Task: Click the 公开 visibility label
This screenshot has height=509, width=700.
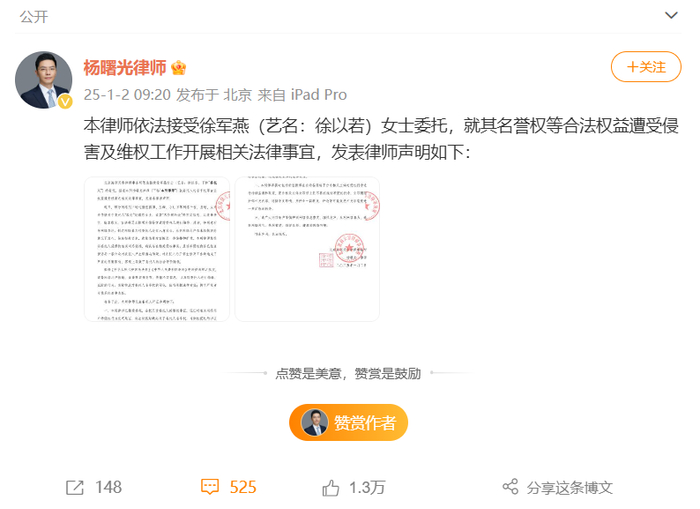Action: pos(33,17)
